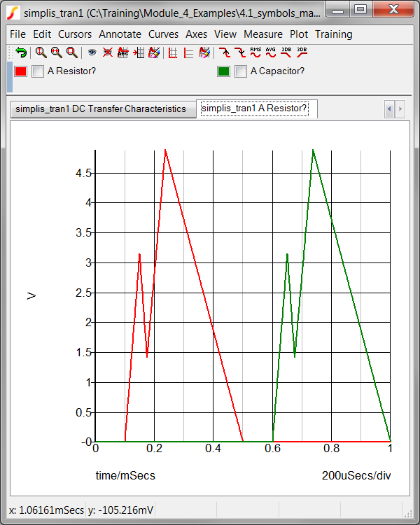Viewport: 420px width, 525px height.
Task: Click the AVG measurement icon
Action: (271, 52)
